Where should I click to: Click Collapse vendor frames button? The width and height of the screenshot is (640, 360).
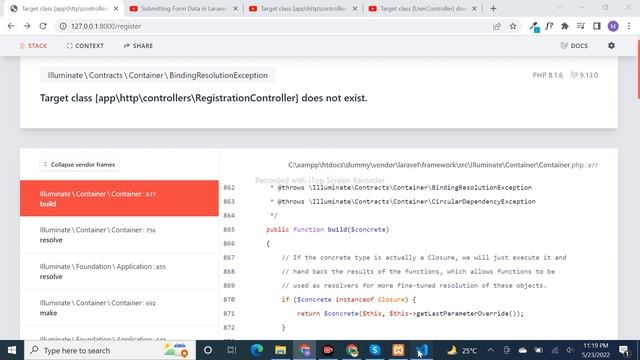click(x=80, y=164)
